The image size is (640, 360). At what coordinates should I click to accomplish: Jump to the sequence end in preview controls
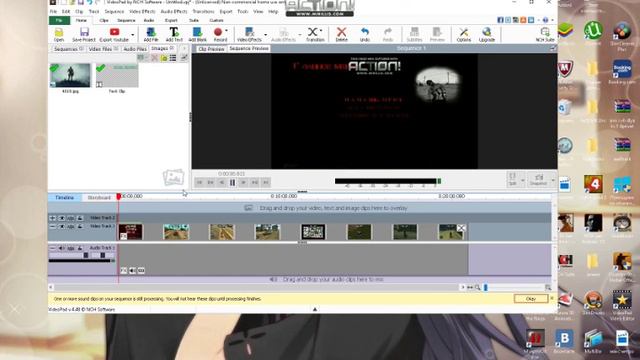pos(265,182)
